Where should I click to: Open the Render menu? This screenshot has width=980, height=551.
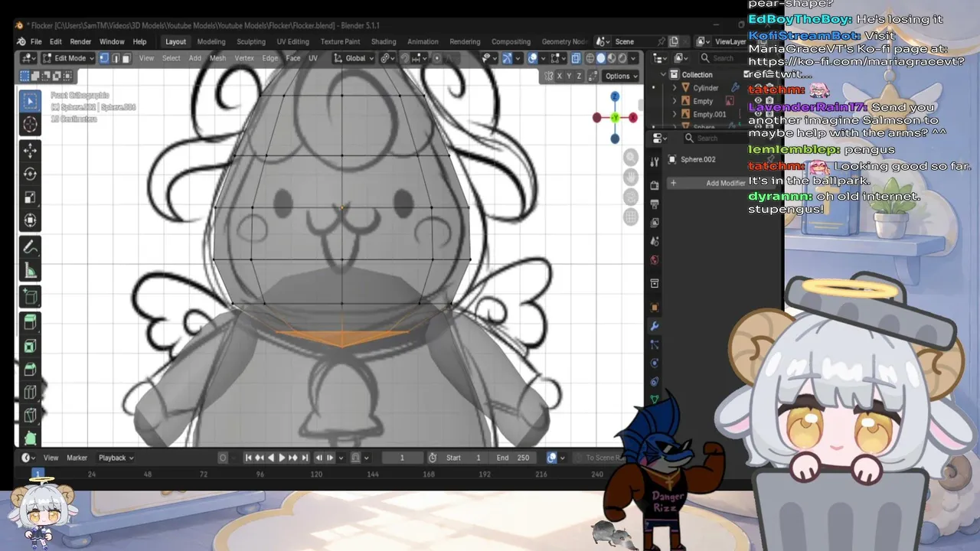[80, 41]
